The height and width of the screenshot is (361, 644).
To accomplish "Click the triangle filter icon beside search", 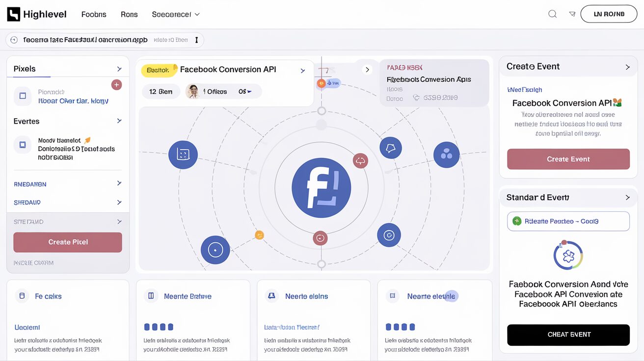I will pyautogui.click(x=572, y=14).
